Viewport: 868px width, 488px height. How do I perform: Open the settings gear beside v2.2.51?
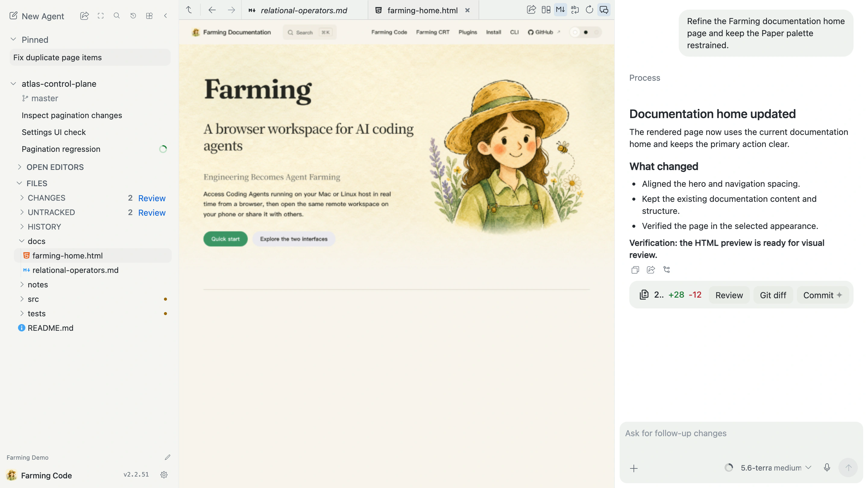[x=164, y=475]
